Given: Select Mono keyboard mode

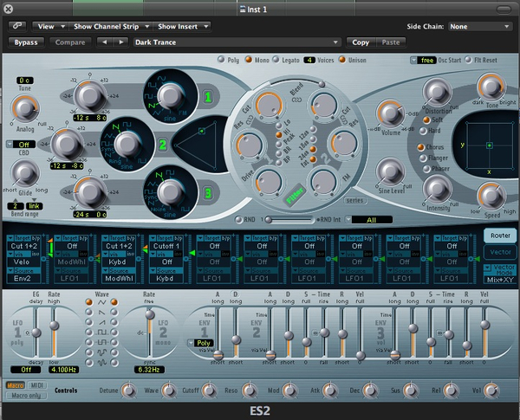Looking at the screenshot, I should (x=249, y=60).
